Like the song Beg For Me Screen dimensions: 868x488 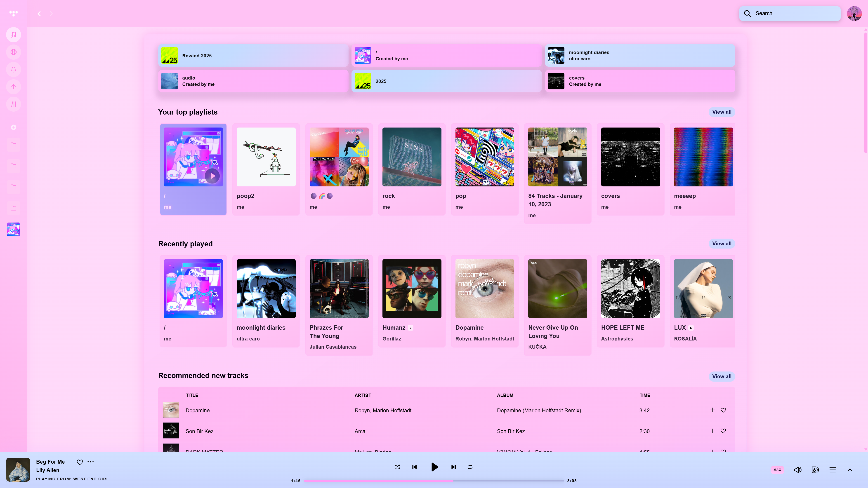click(x=80, y=462)
